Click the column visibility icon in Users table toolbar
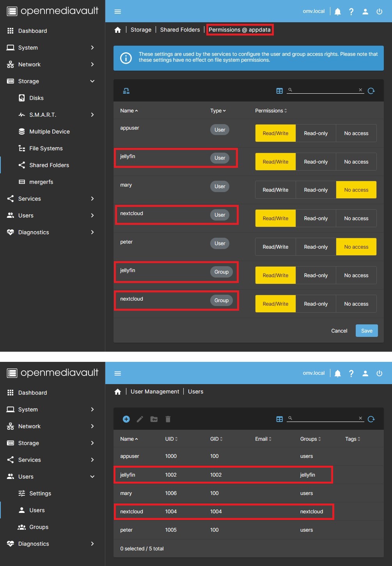Viewport: 392px width, 566px height. pos(279,419)
